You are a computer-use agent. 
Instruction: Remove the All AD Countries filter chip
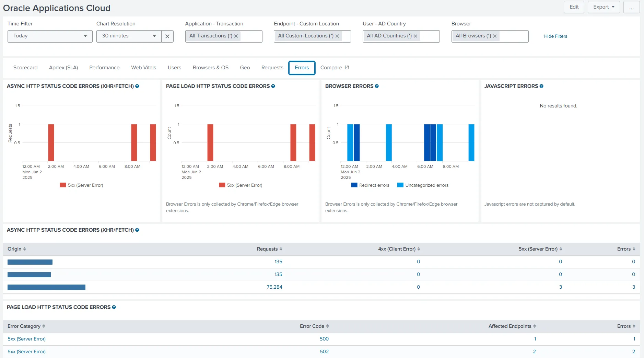point(415,36)
